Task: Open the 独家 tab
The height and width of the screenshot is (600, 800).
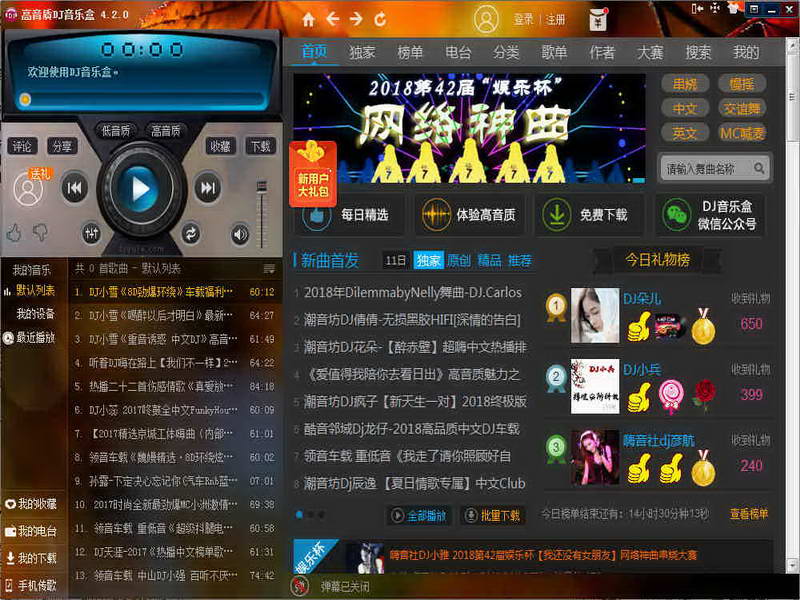Action: point(362,52)
